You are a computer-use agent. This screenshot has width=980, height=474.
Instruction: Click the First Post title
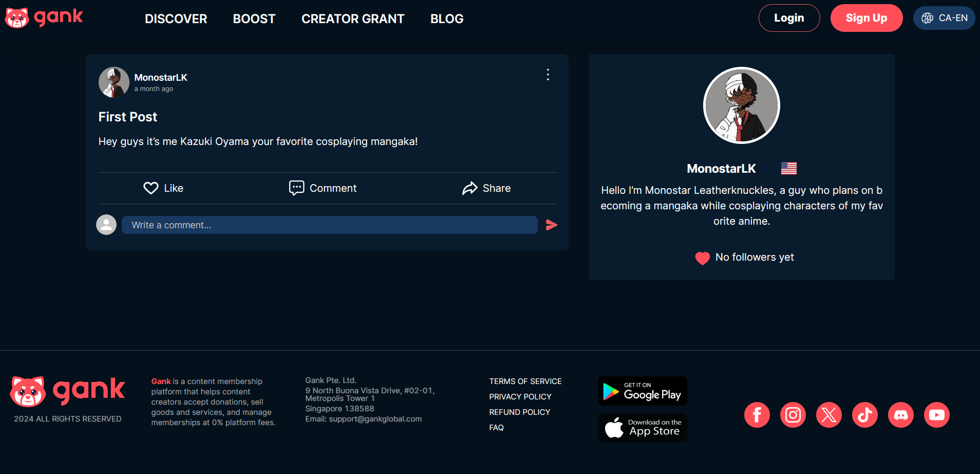tap(128, 117)
